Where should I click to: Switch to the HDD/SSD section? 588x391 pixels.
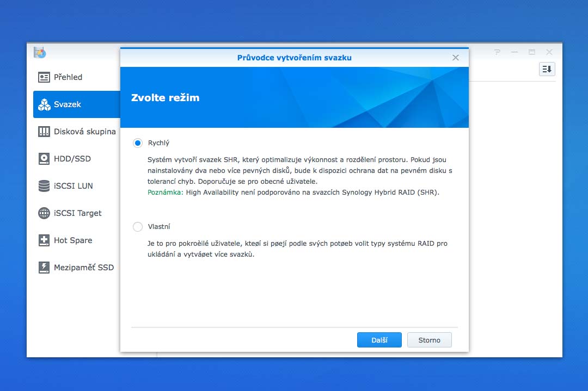[72, 159]
